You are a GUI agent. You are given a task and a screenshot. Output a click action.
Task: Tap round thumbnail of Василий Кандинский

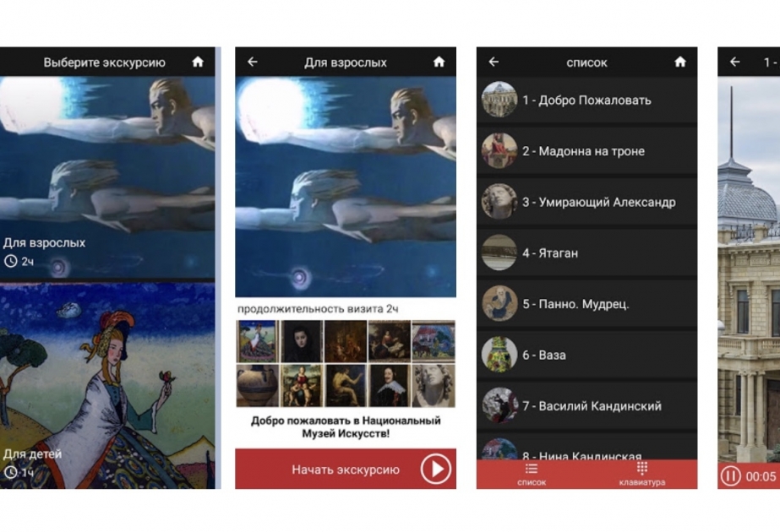(499, 405)
